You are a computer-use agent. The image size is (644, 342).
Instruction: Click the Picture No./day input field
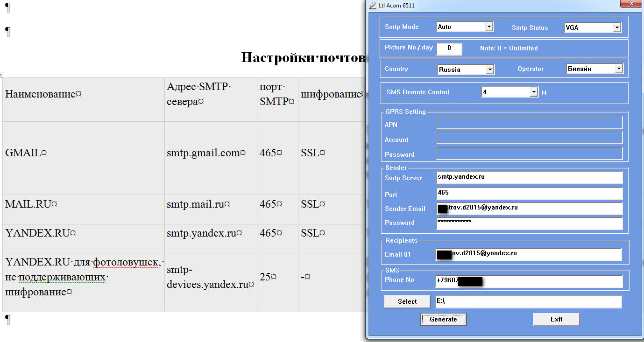pos(449,48)
